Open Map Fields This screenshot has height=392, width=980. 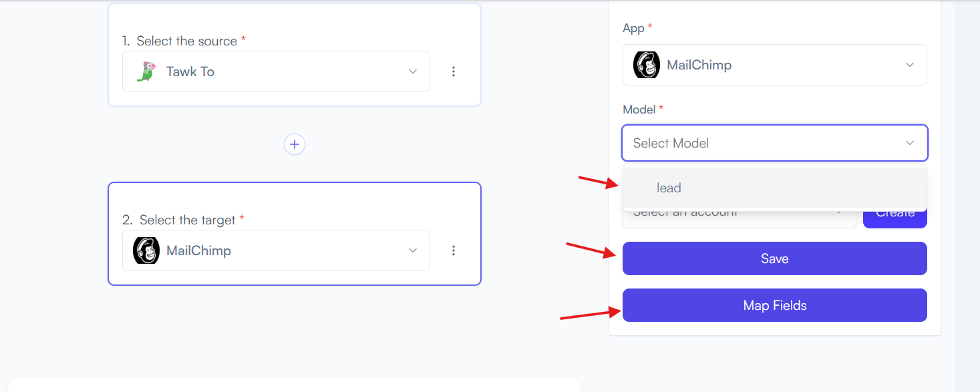point(774,305)
